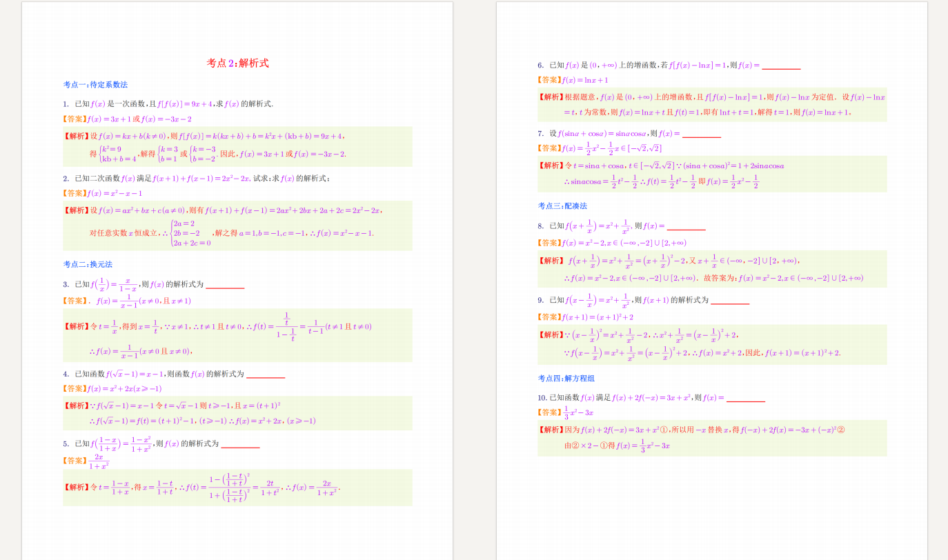Image resolution: width=948 pixels, height=560 pixels.
Task: Click the 【解析】 label under problem 5
Action: 76,487
